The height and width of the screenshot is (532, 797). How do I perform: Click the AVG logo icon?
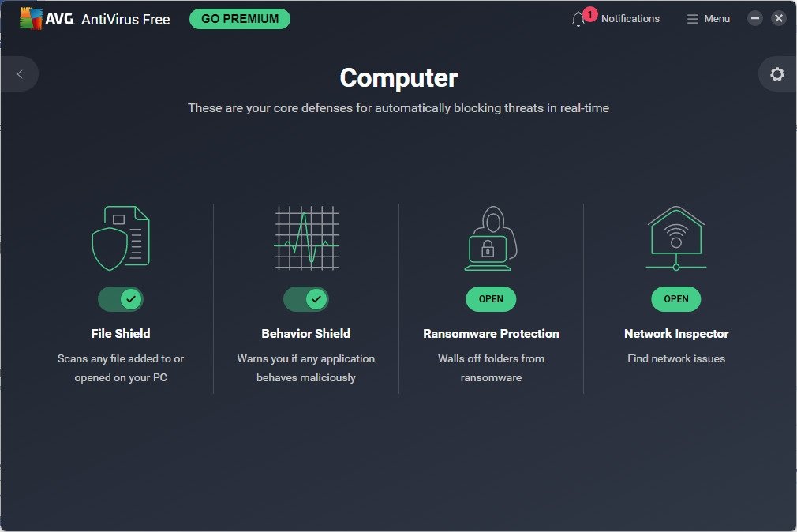[31, 19]
